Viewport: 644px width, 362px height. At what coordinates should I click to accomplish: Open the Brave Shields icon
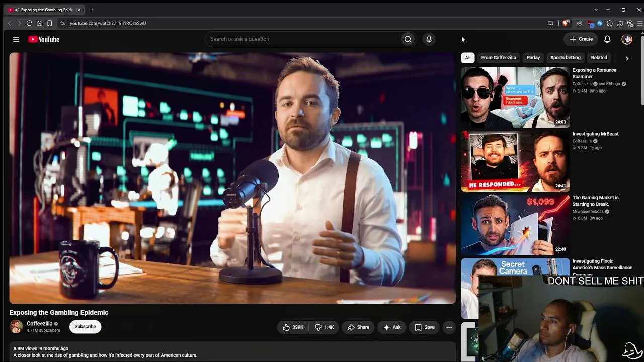pos(566,23)
